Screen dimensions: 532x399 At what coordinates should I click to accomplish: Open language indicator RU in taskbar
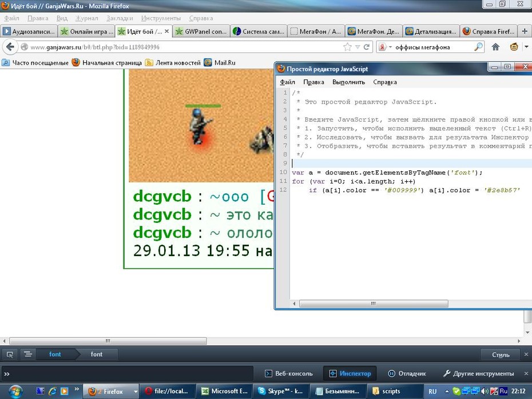(432, 391)
